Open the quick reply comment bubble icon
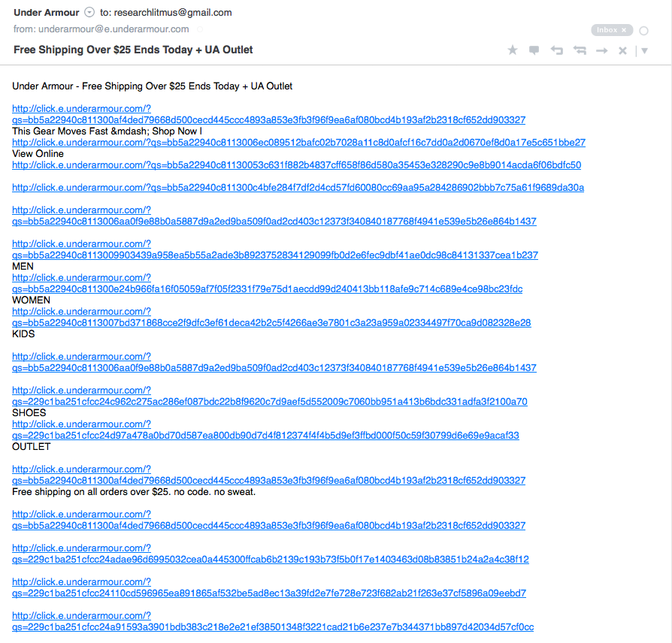The width and height of the screenshot is (672, 643). tap(534, 50)
